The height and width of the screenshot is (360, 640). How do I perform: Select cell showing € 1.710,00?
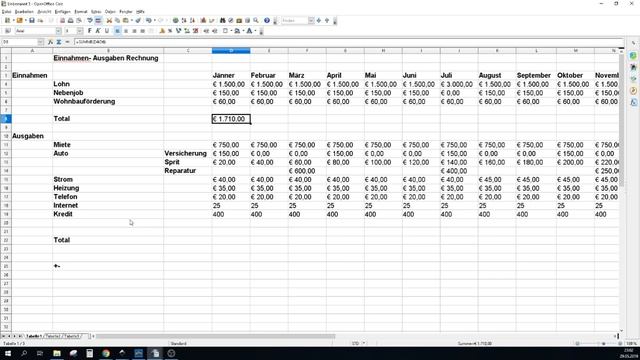(x=231, y=119)
